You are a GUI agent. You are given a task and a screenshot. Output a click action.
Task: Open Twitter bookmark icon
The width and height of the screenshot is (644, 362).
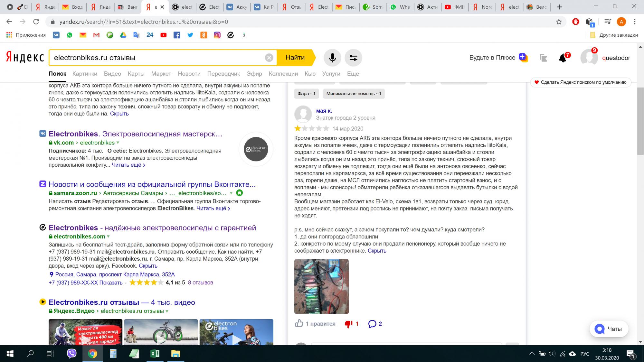pos(190,35)
